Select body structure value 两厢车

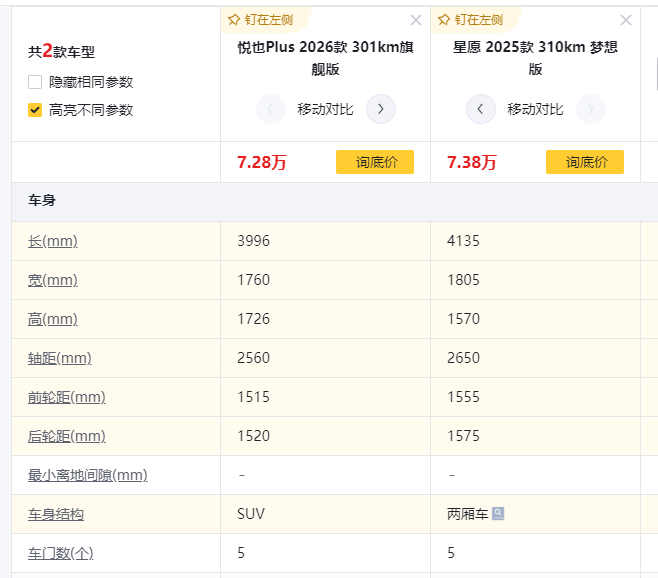468,514
